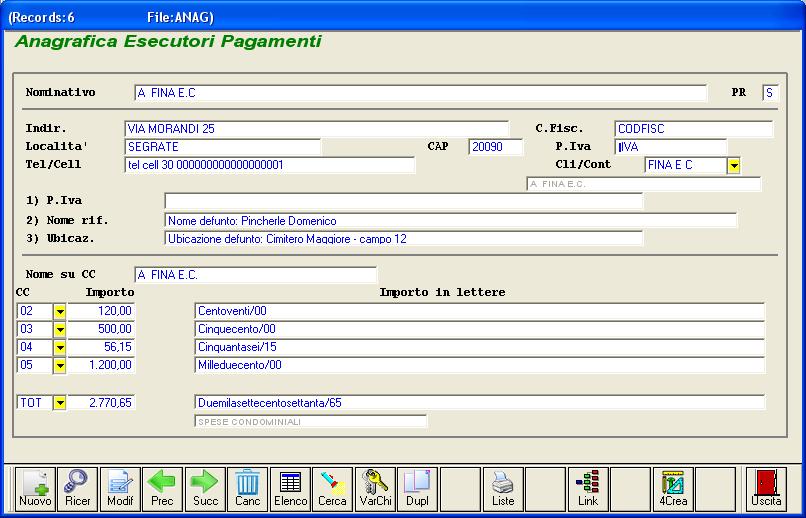
Task: Click the PR field containing S
Action: (770, 93)
